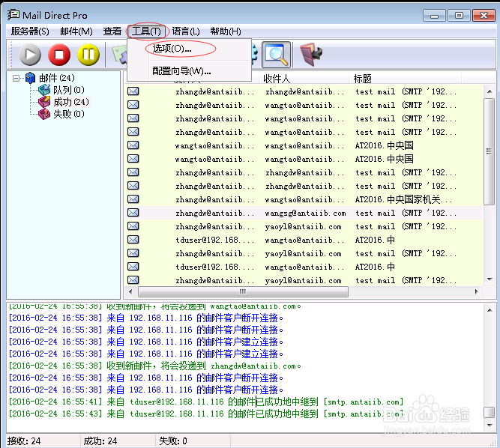Viewport: 500px width, 448px height.
Task: Click the yellow pause server button
Action: tap(88, 55)
